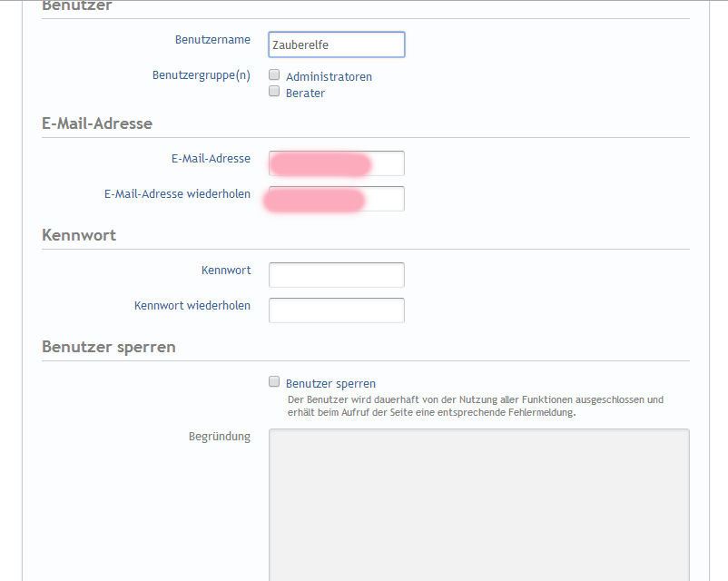This screenshot has height=581, width=728.
Task: Click the Berater label text
Action: 305,94
